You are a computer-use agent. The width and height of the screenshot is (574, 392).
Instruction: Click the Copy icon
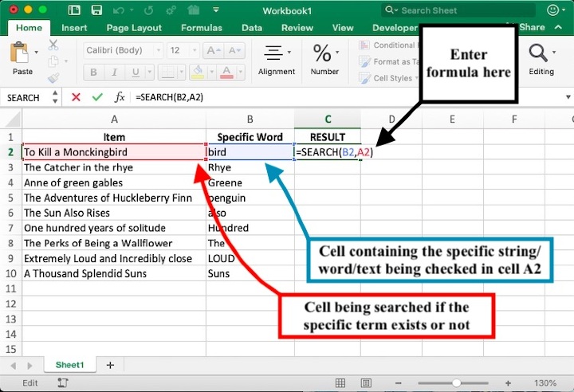point(53,61)
